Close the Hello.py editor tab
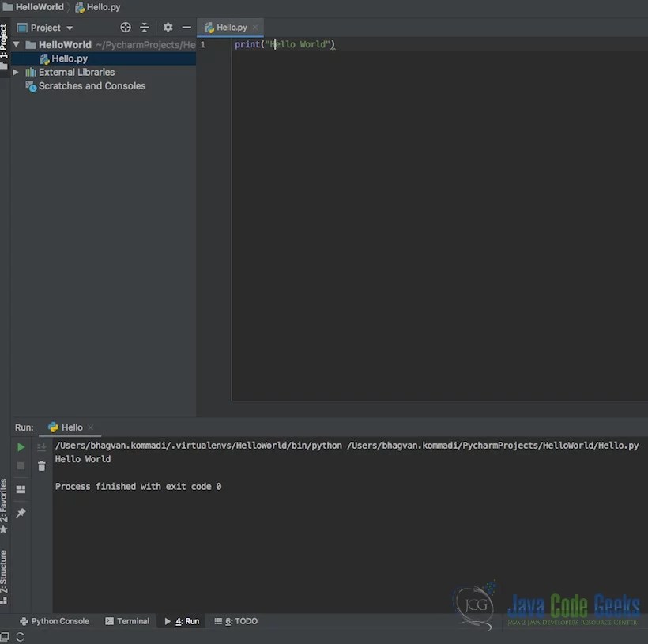 click(254, 26)
